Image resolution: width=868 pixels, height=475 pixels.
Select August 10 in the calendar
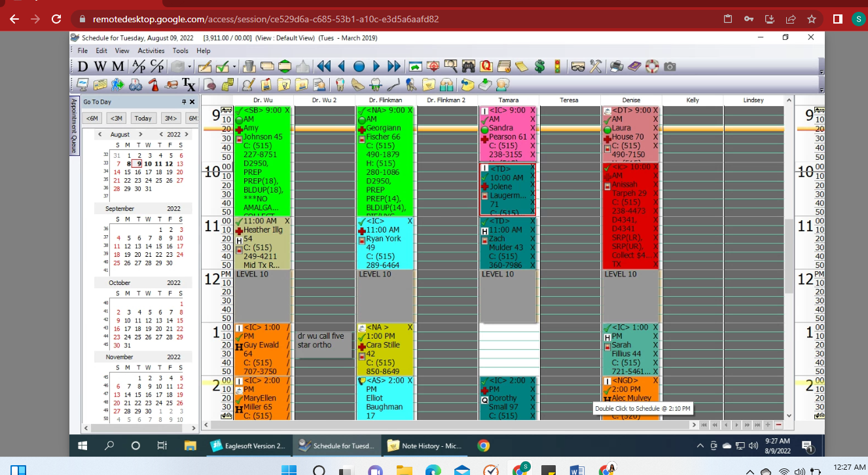148,164
